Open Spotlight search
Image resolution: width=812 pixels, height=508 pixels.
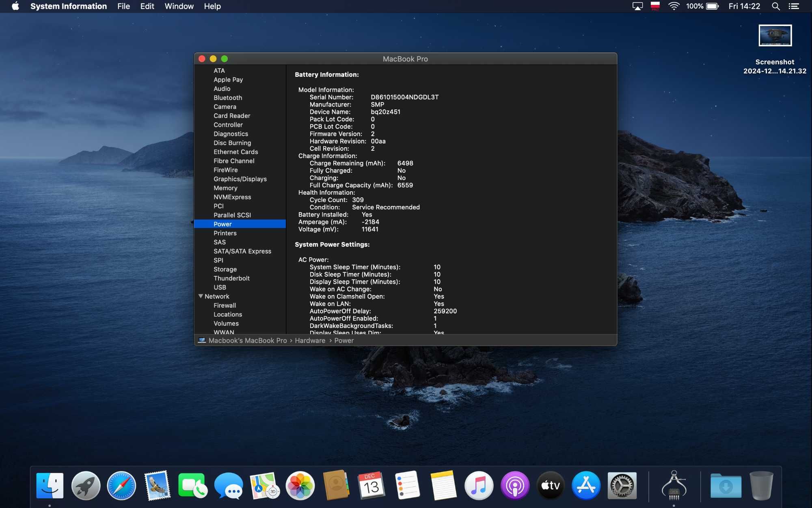pos(776,6)
